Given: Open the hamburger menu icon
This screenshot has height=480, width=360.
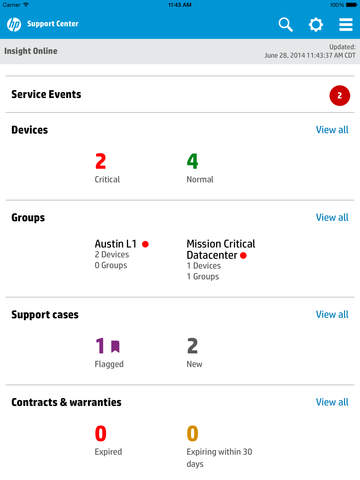Looking at the screenshot, I should [x=346, y=25].
